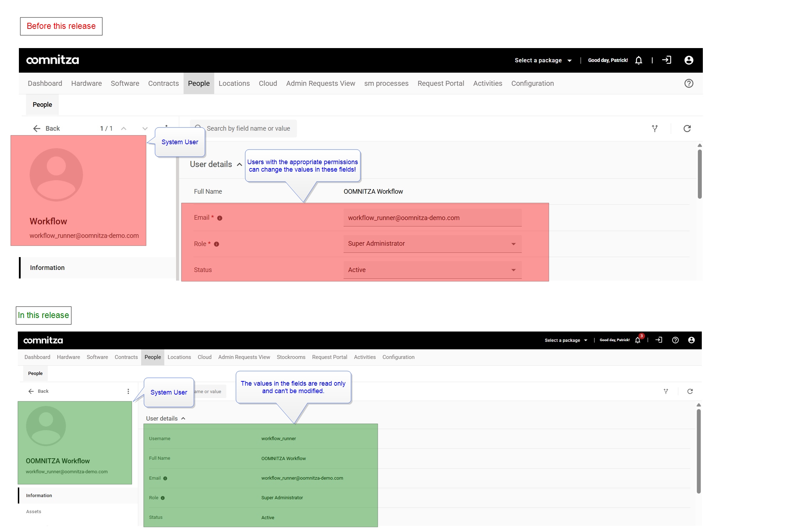Open the user account icon in the bottom header

(691, 340)
